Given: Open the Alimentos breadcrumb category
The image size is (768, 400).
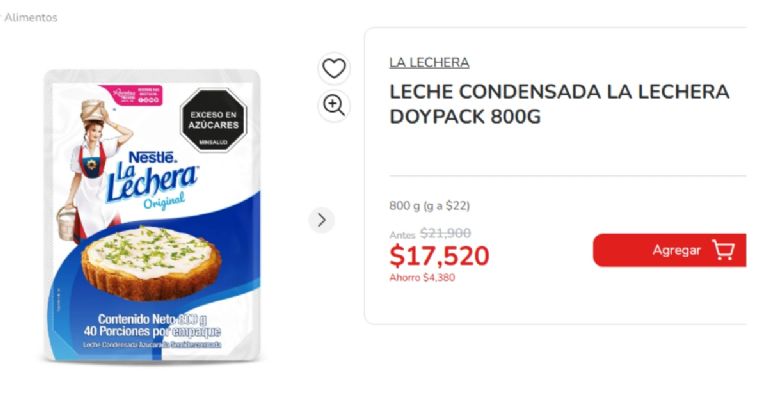Looking at the screenshot, I should coord(31,17).
